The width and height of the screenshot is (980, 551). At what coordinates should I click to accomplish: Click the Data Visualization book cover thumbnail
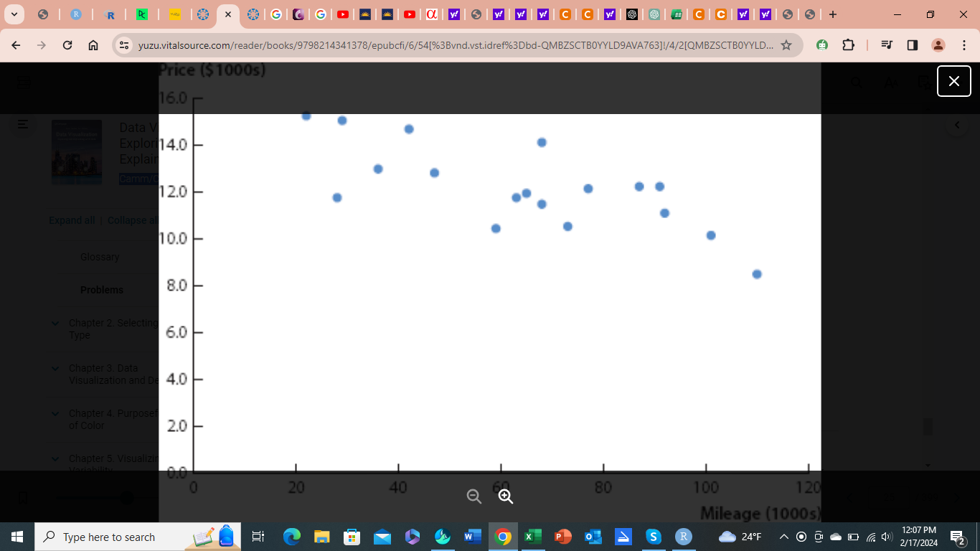pos(77,152)
